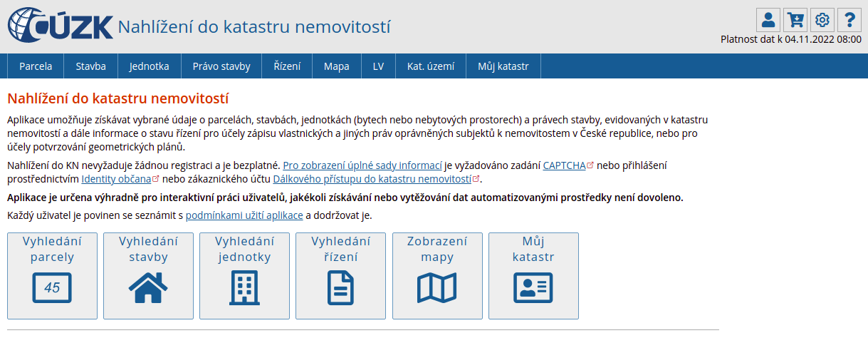Select the Parcela menu item
The height and width of the screenshot is (338, 868).
tap(36, 66)
